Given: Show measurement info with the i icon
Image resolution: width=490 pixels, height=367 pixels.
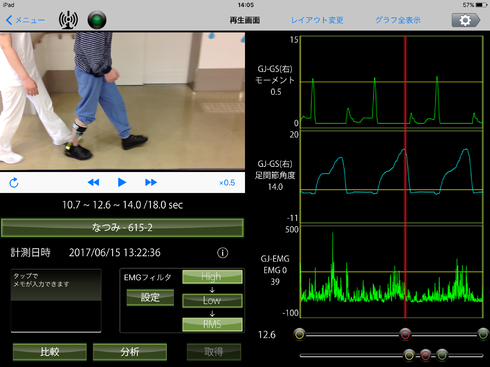Looking at the screenshot, I should point(223,253).
